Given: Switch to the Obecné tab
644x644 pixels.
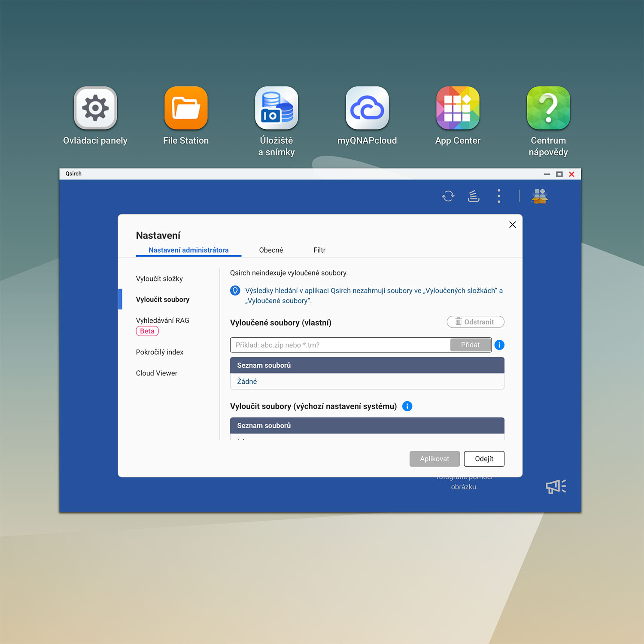Looking at the screenshot, I should click(x=271, y=250).
